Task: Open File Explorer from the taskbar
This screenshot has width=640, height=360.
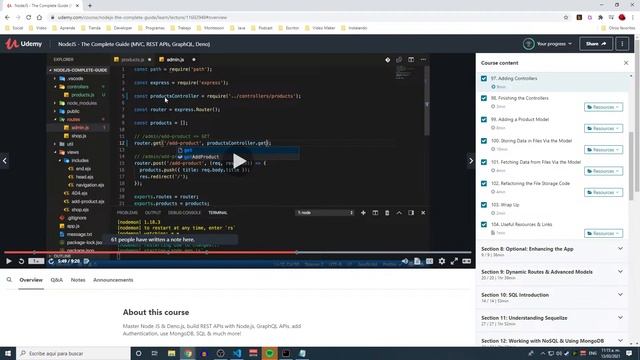Action: pyautogui.click(x=171, y=353)
